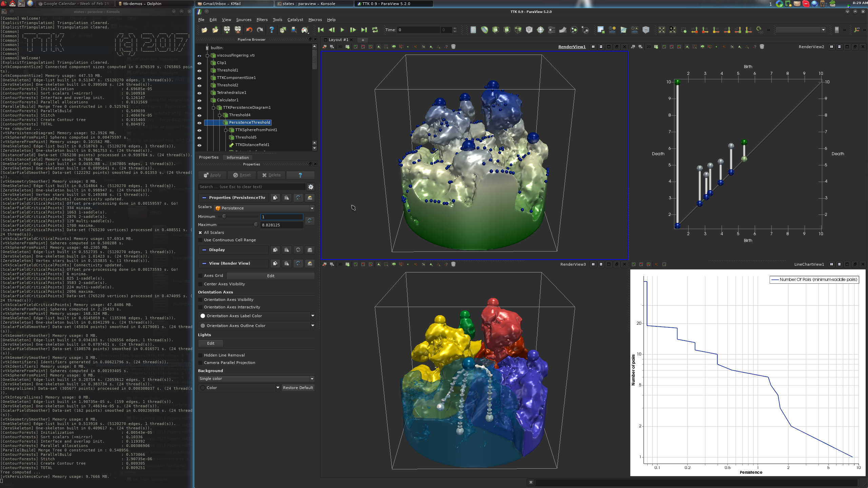Switch to the Information tab
The width and height of the screenshot is (868, 488).
click(x=237, y=158)
